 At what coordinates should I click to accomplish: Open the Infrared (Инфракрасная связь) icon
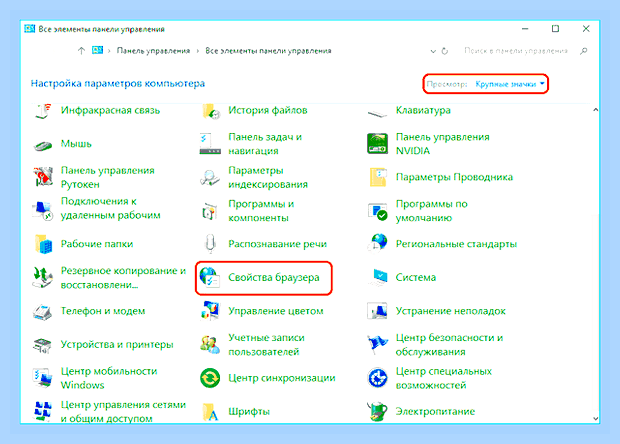(x=43, y=111)
